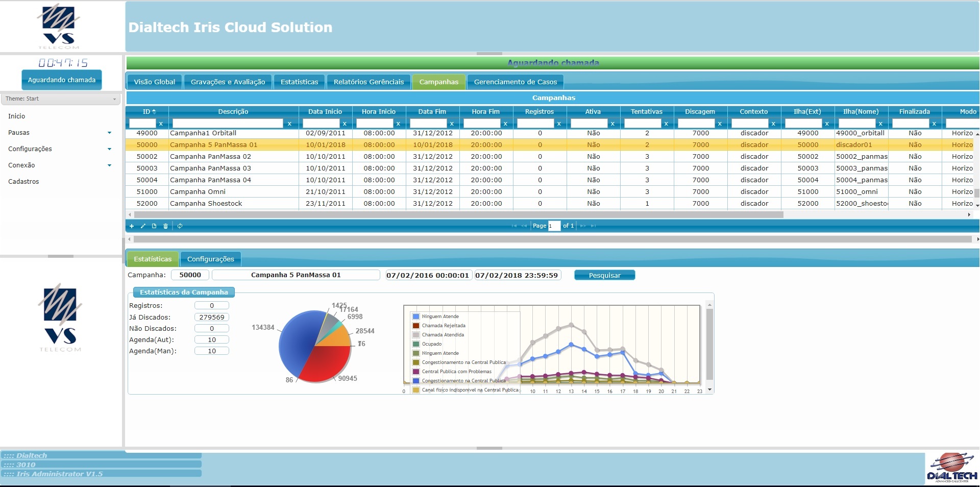Click the Page number input box
The image size is (980, 487).
(x=554, y=226)
